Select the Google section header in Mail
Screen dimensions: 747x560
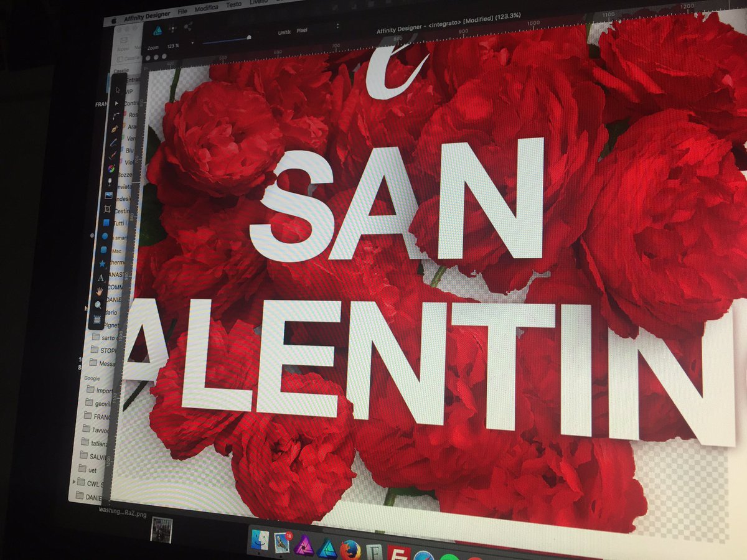pyautogui.click(x=92, y=378)
